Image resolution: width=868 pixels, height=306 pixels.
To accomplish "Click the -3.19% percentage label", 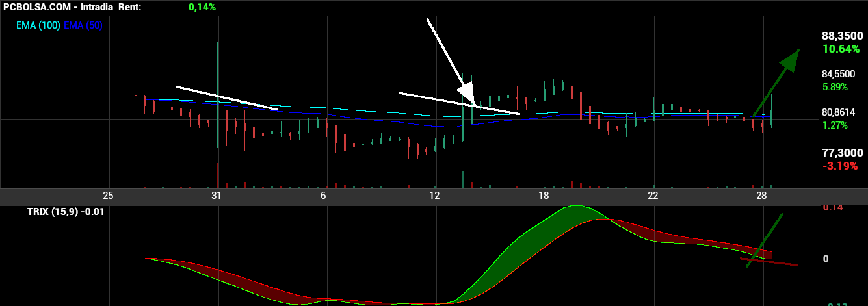I will point(839,166).
